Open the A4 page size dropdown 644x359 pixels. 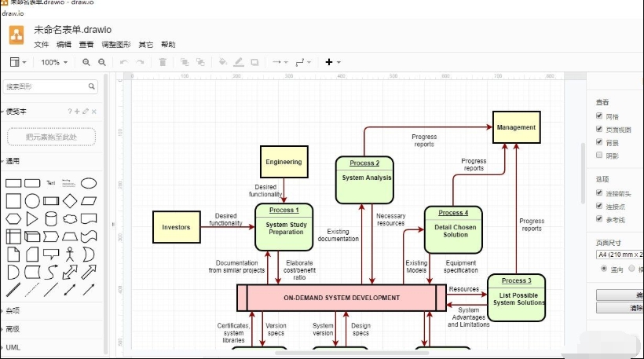(620, 255)
